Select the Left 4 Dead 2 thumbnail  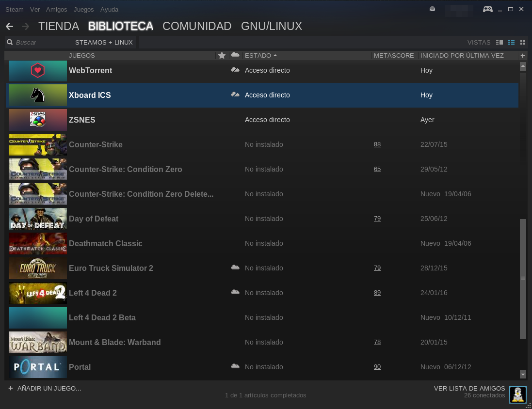38,293
